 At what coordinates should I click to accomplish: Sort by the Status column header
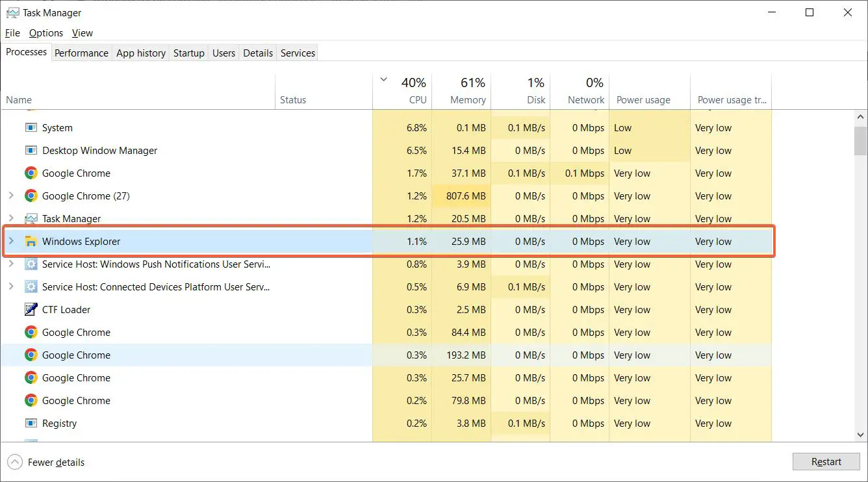point(324,92)
